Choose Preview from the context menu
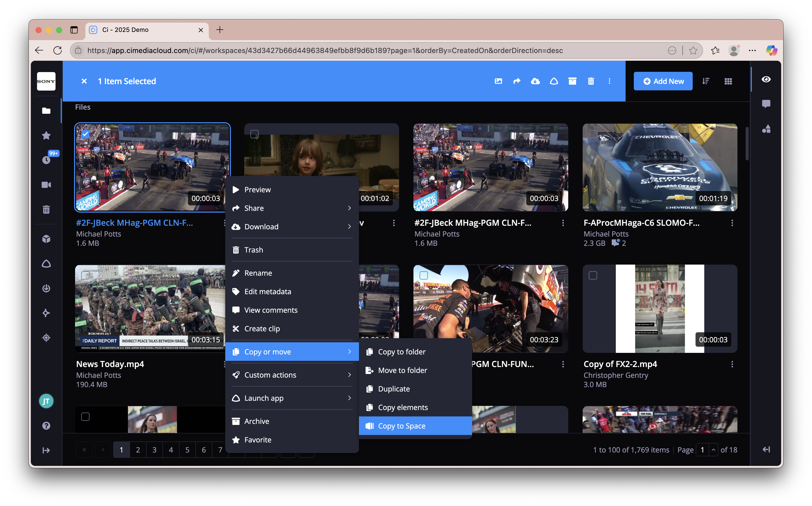 pyautogui.click(x=292, y=190)
